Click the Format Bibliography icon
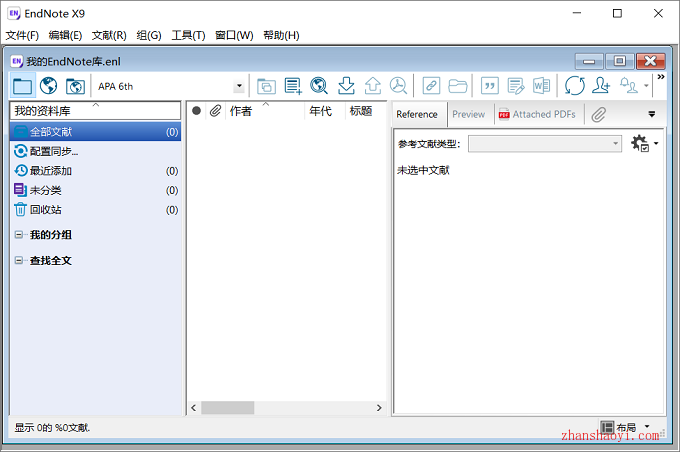The width and height of the screenshot is (680, 452). pos(516,86)
